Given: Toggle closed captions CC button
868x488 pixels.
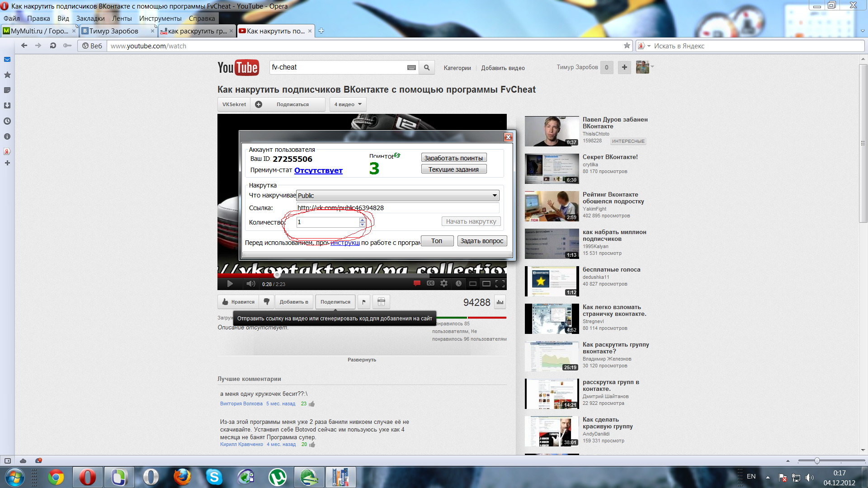Looking at the screenshot, I should tap(430, 284).
